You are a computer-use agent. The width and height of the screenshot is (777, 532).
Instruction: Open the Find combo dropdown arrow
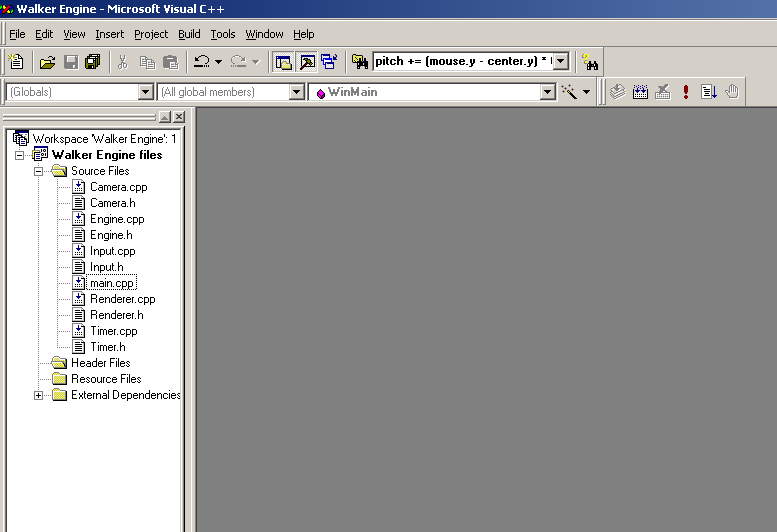tap(560, 61)
